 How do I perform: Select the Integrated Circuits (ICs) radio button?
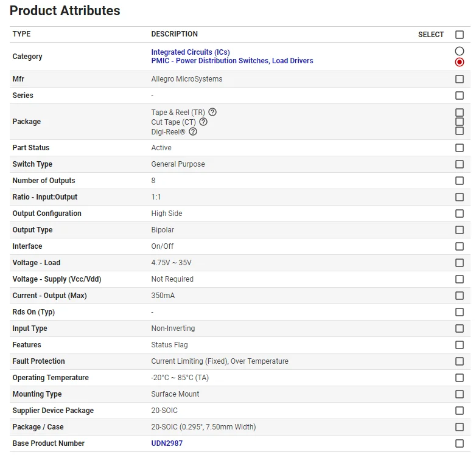(x=460, y=51)
